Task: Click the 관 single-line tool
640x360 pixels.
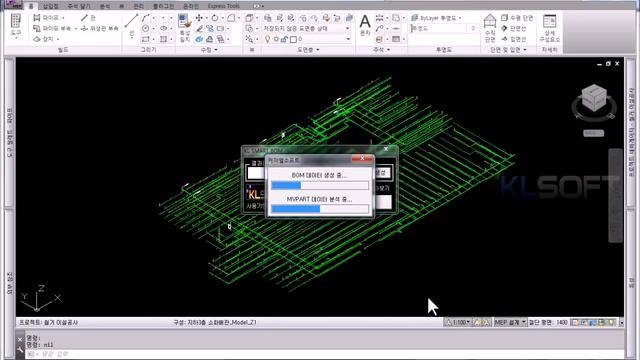Action: point(88,18)
